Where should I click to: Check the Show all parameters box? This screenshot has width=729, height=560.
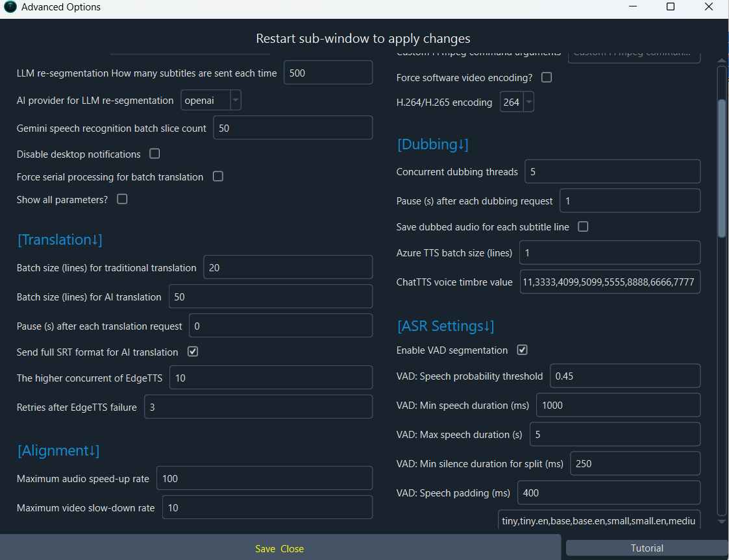[122, 199]
